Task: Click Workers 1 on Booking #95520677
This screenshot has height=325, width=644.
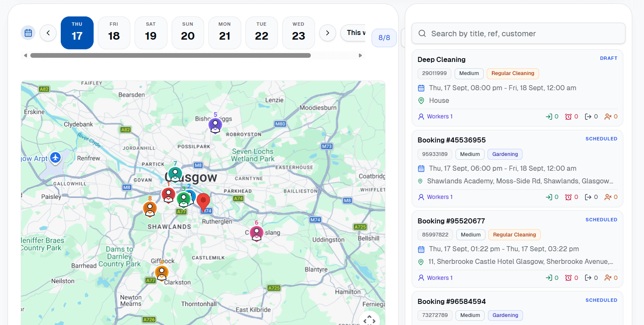Action: point(435,278)
